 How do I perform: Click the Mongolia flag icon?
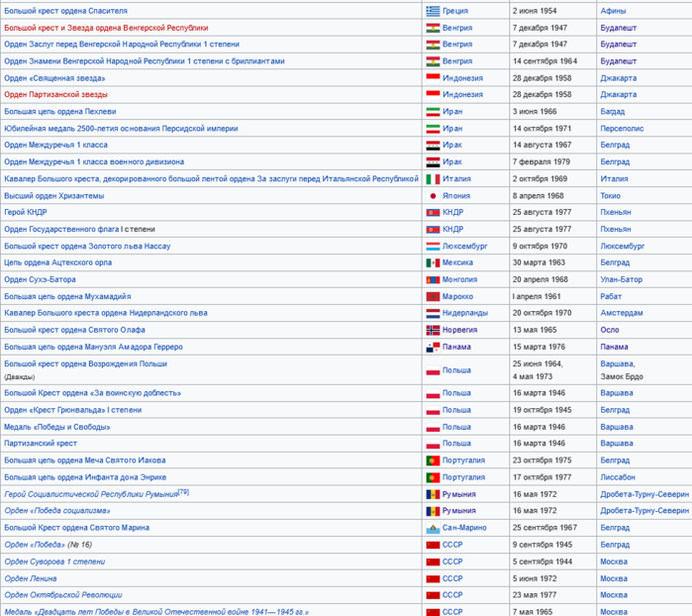click(433, 280)
